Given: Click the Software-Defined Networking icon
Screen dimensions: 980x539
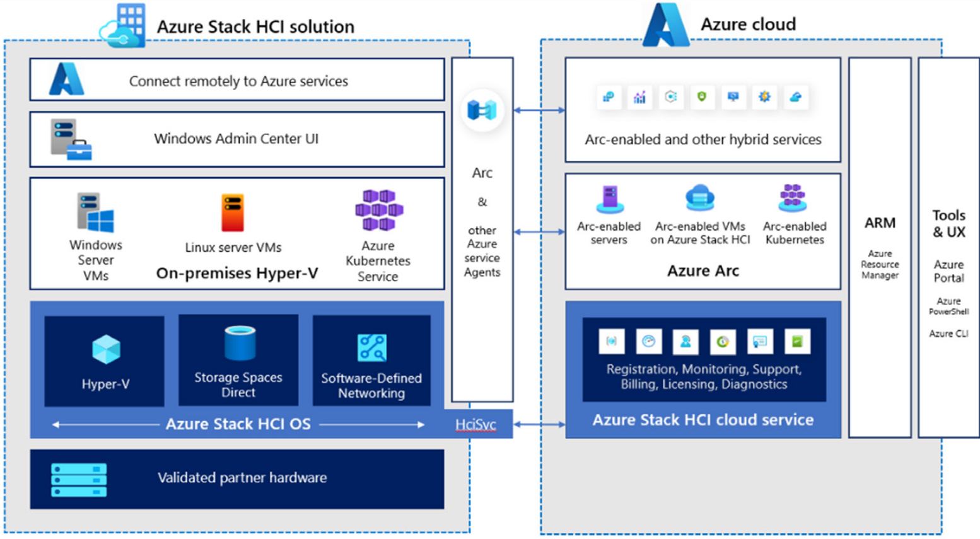Looking at the screenshot, I should tap(372, 347).
